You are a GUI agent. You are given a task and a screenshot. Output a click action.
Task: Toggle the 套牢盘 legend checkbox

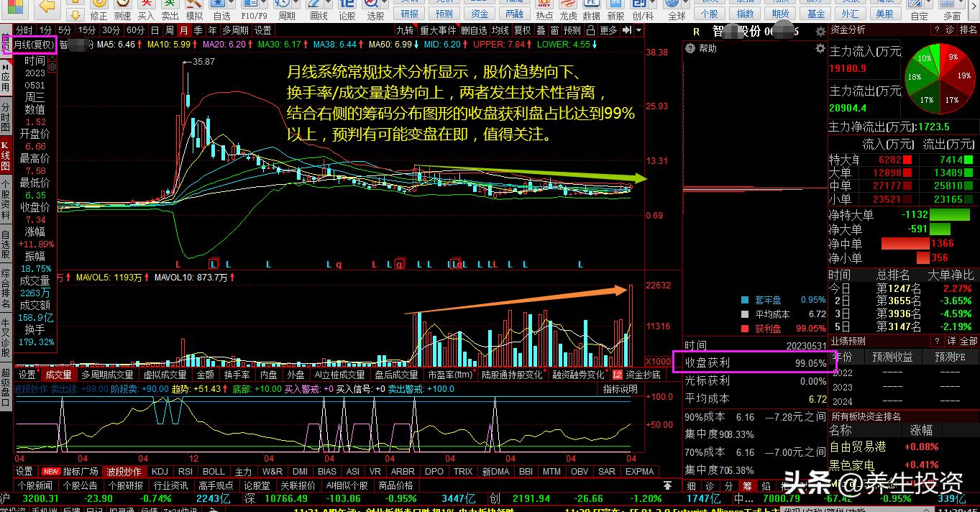tap(745, 300)
